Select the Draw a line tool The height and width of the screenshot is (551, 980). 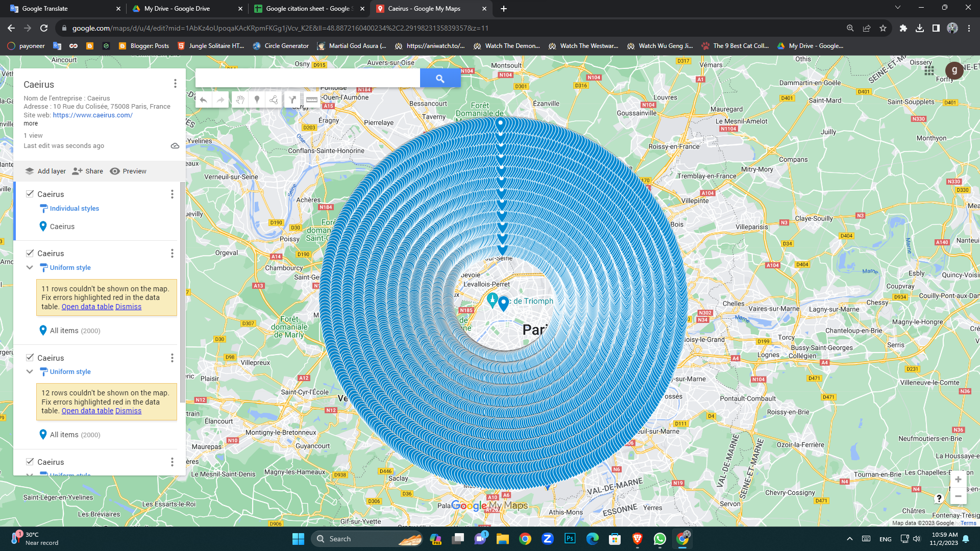(274, 99)
